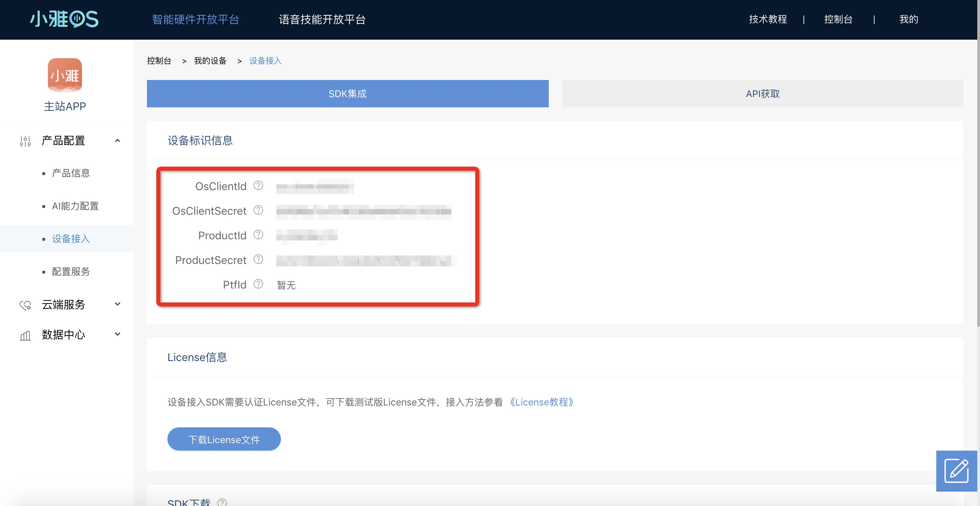
Task: Click the 小雅OS logo
Action: point(64,19)
